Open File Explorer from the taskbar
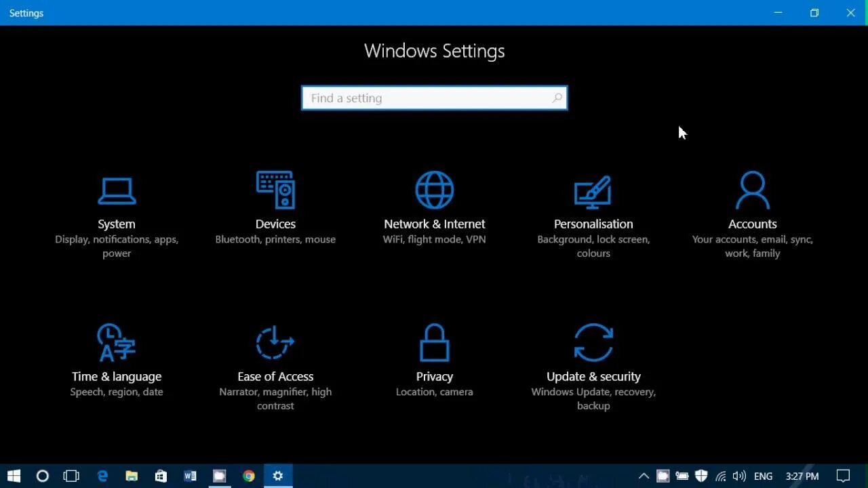 tap(132, 476)
